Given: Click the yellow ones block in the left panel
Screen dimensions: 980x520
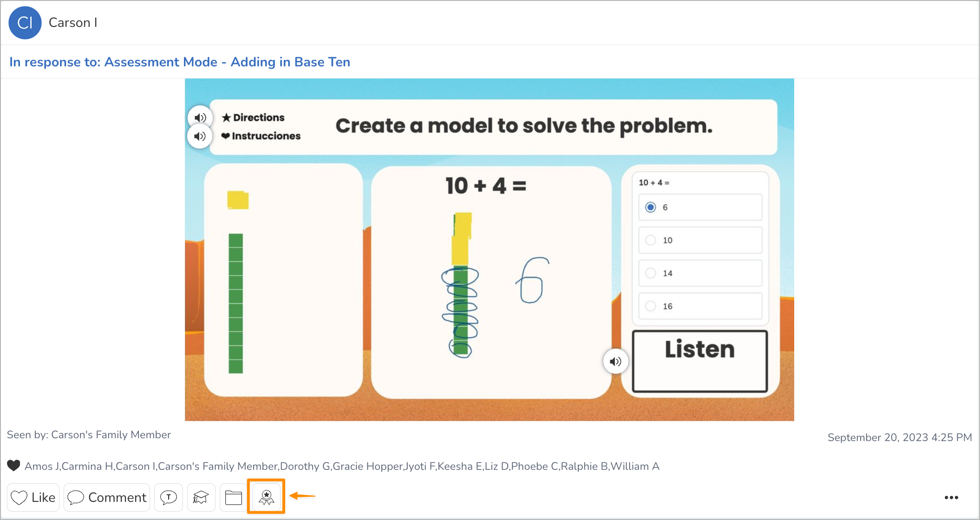Looking at the screenshot, I should pos(238,200).
